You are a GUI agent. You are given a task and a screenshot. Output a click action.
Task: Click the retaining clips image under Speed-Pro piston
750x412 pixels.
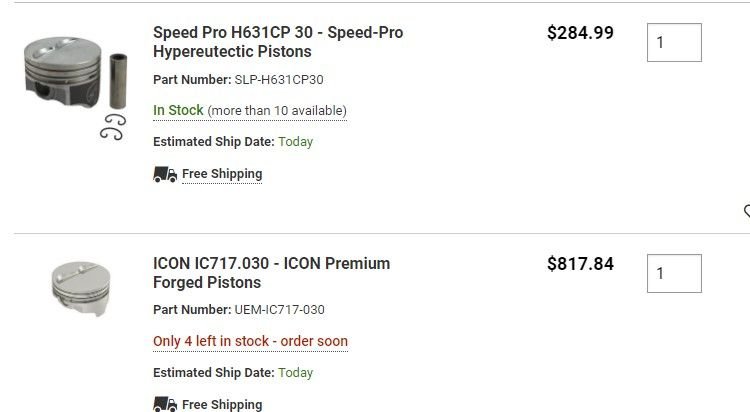point(113,127)
